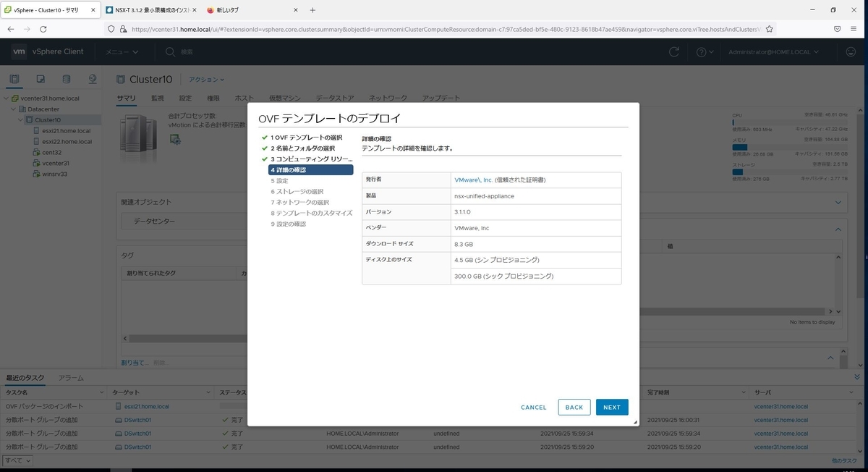Open the browser hamburger menu

pos(855,29)
